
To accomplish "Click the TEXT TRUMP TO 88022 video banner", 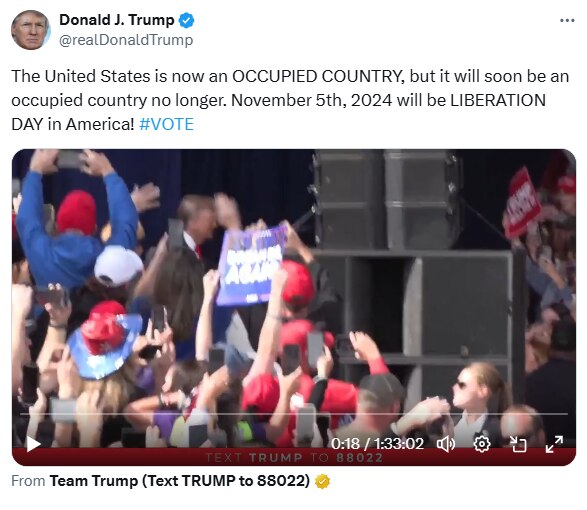I will [x=294, y=458].
